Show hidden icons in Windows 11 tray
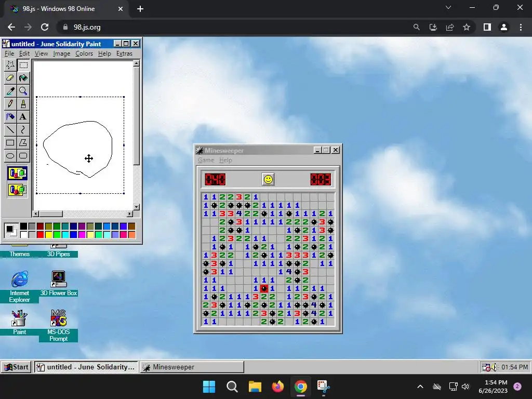 tap(420, 387)
